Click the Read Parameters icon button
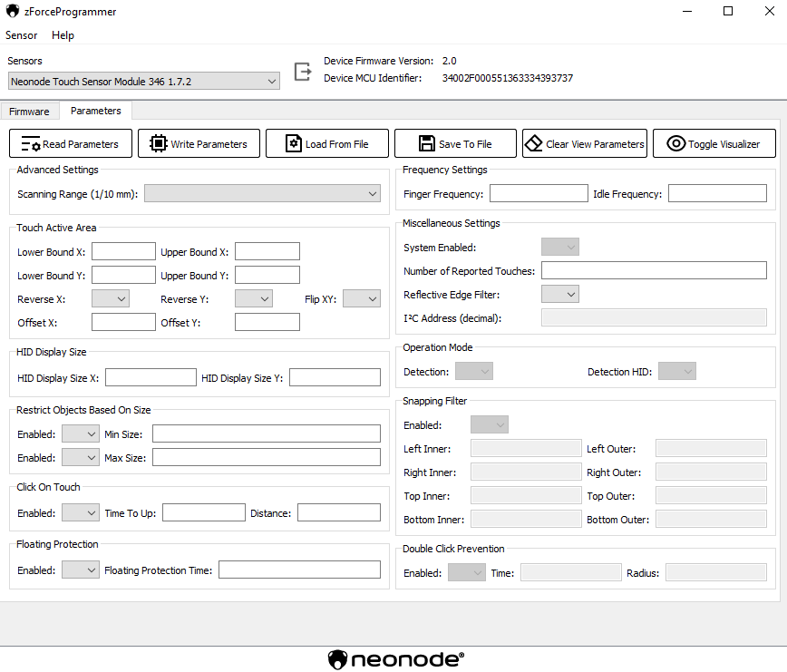The image size is (787, 672). pos(31,144)
